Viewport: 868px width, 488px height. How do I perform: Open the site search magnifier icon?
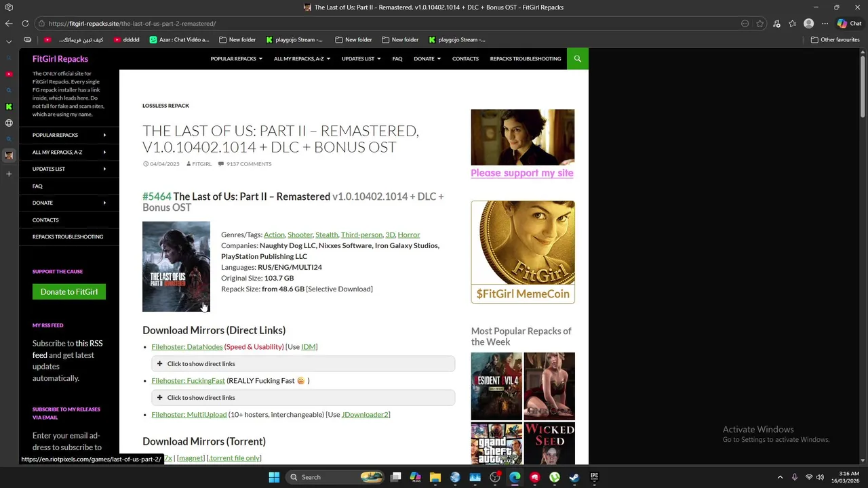tap(578, 58)
